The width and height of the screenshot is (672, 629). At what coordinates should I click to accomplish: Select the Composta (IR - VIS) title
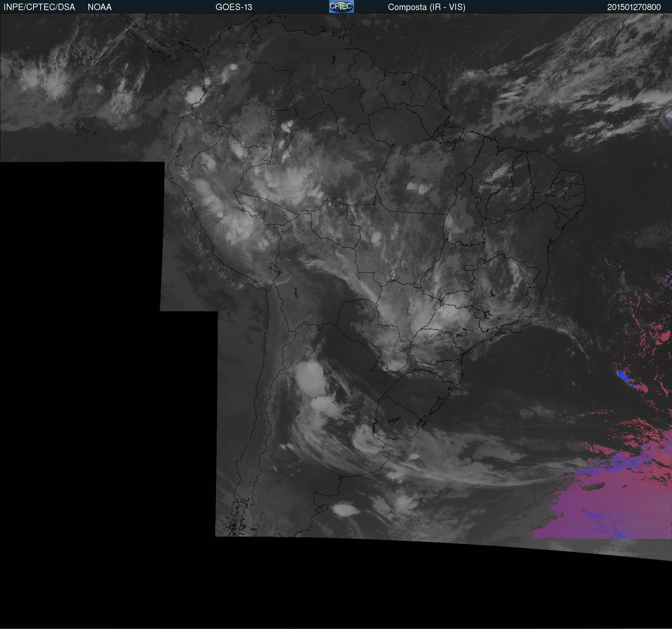pyautogui.click(x=427, y=7)
